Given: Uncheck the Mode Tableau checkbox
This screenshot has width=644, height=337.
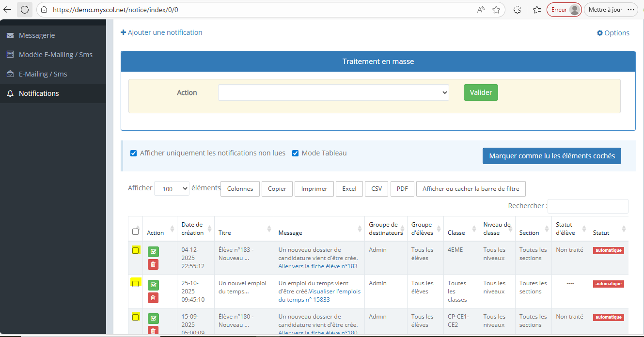Looking at the screenshot, I should (295, 153).
